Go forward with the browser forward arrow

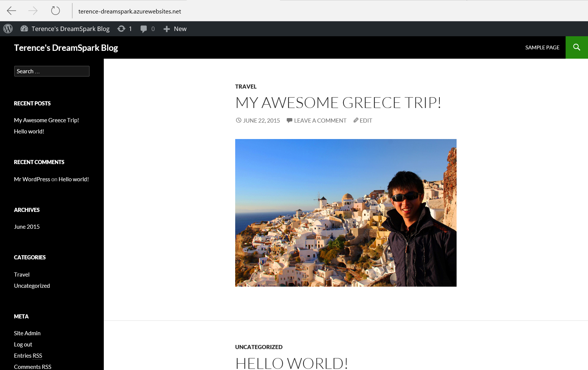(33, 11)
